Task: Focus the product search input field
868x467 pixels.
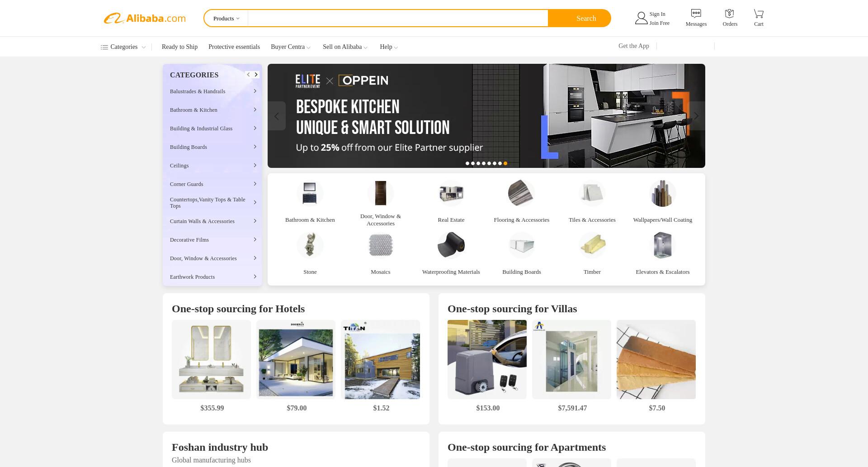Action: click(398, 19)
